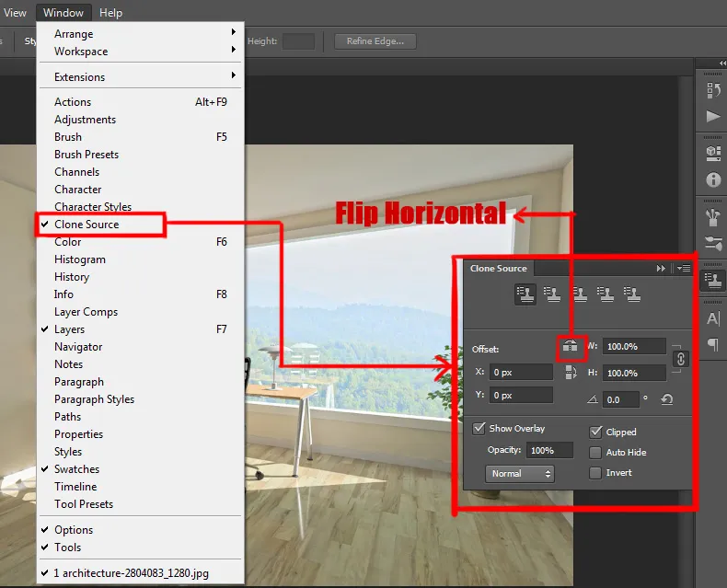The image size is (727, 588).
Task: Open the Brush Presets icon in dock
Action: point(713,243)
